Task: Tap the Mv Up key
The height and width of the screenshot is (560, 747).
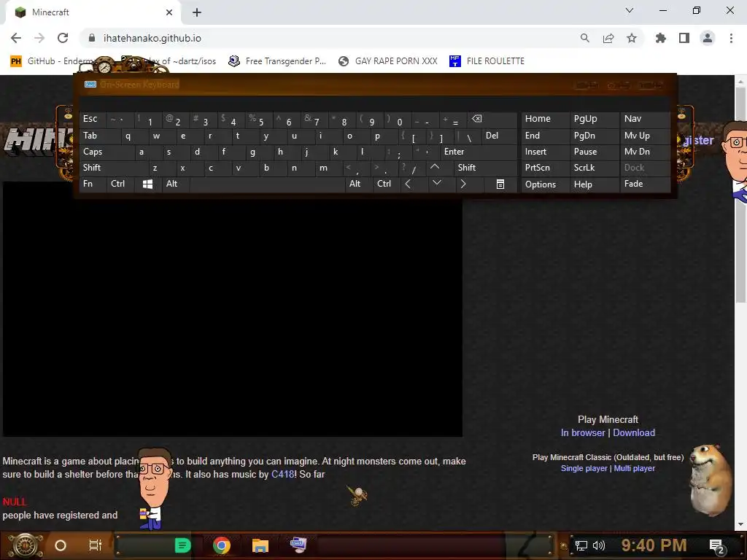Action: pos(645,136)
